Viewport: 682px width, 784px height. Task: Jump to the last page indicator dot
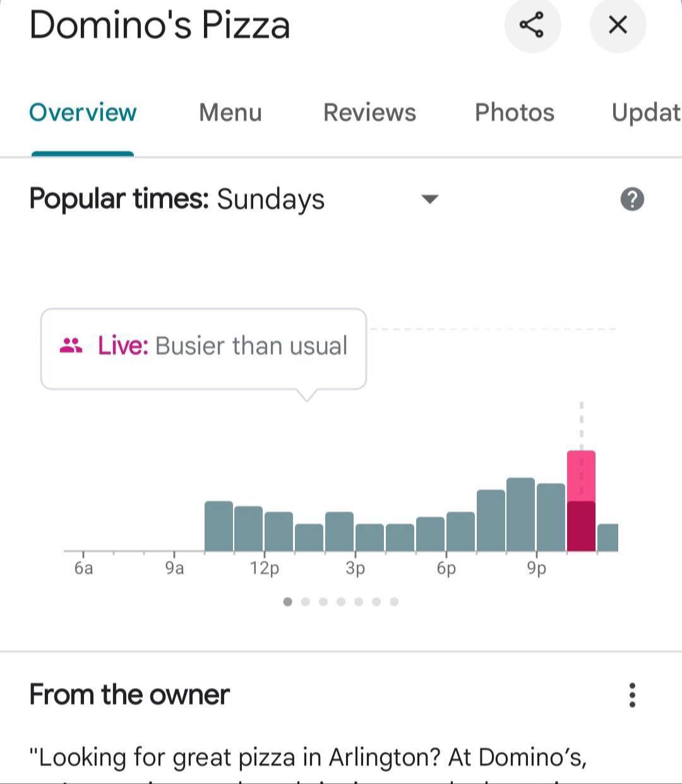point(394,601)
